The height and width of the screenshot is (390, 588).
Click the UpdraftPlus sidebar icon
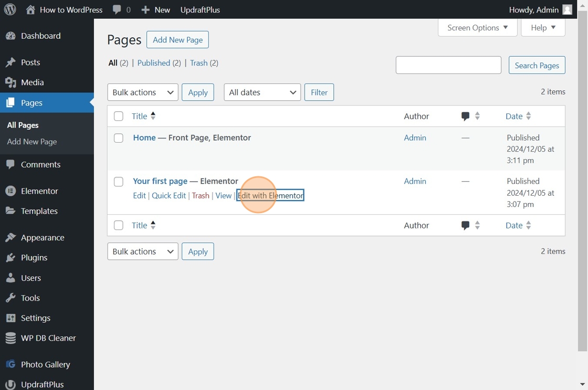click(10, 384)
